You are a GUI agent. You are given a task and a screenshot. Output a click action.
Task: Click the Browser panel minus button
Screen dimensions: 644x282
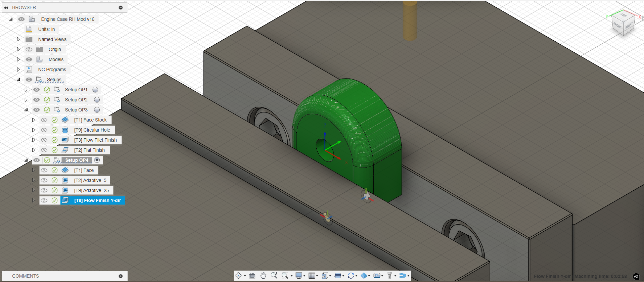pos(121,7)
